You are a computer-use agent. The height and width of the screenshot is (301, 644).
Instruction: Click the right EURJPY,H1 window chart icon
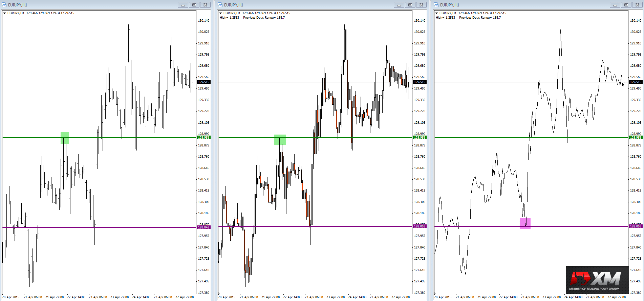click(436, 5)
